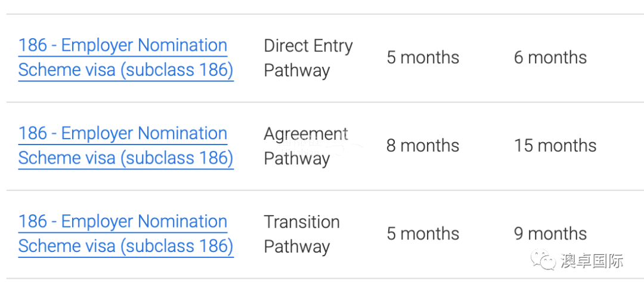
Task: Click 'Scheme visa (subclass 186)' in Agreement row
Action: 126,158
